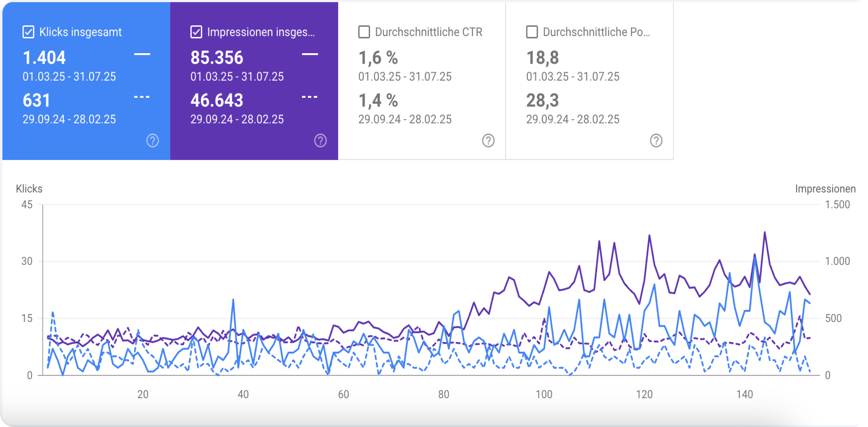Select the Durchschnittliche CTR metric card
The height and width of the screenshot is (427, 868).
coord(421,80)
